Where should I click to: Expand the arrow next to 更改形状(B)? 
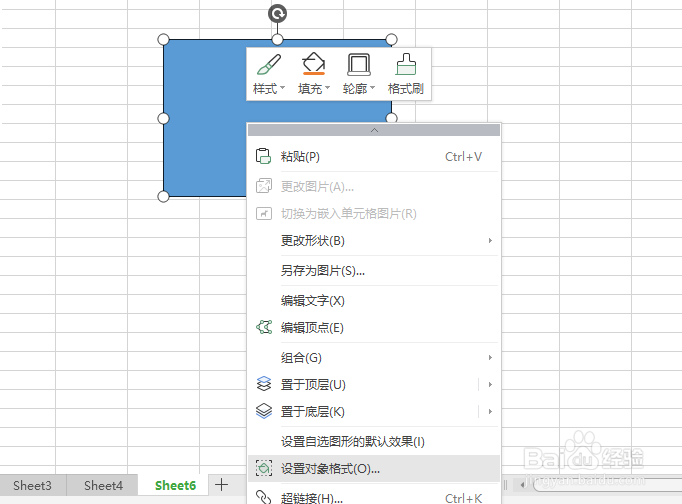pos(490,240)
